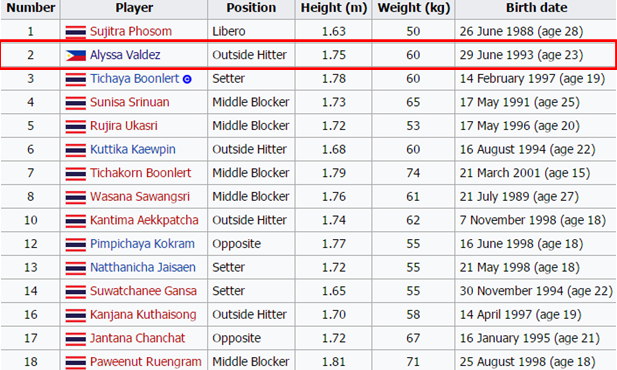617x370 pixels.
Task: Click the Thailand flag beside Kuttika Kaewpin
Action: click(x=76, y=150)
